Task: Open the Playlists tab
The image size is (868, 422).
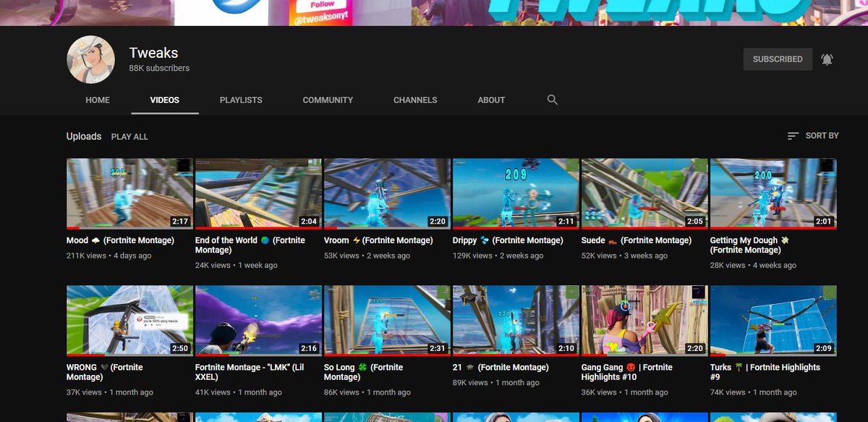Action: coord(241,100)
